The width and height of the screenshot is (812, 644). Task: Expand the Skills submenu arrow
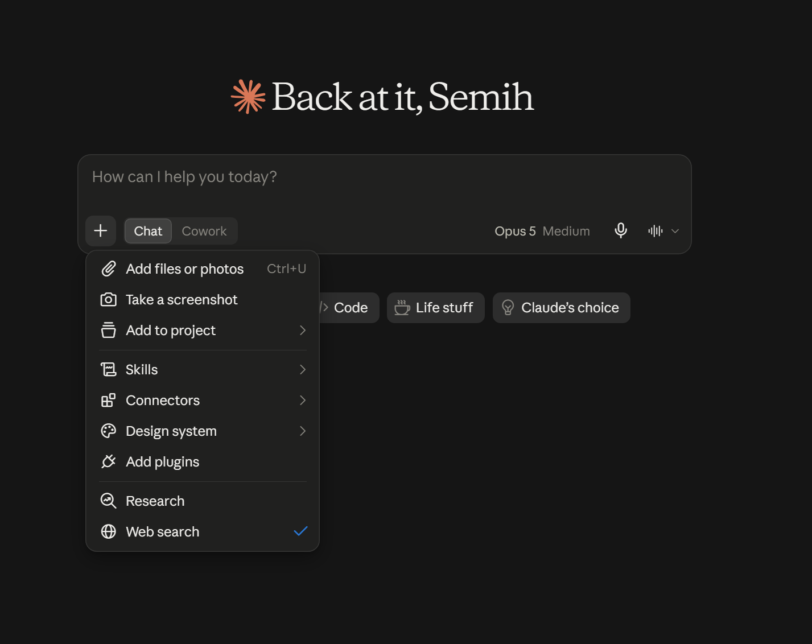[303, 370]
